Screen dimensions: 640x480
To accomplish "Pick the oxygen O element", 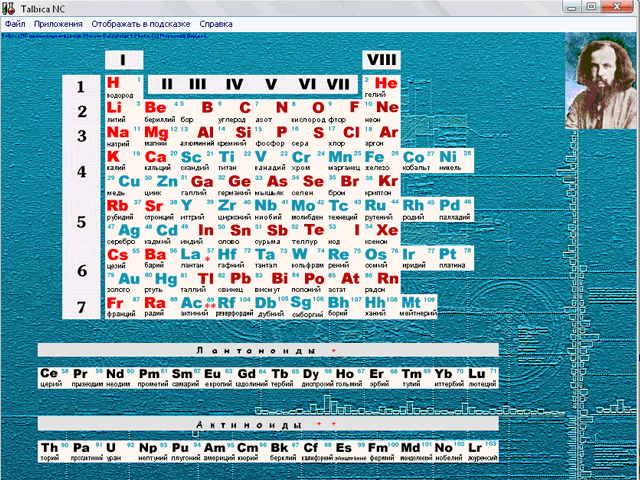I will [309, 112].
